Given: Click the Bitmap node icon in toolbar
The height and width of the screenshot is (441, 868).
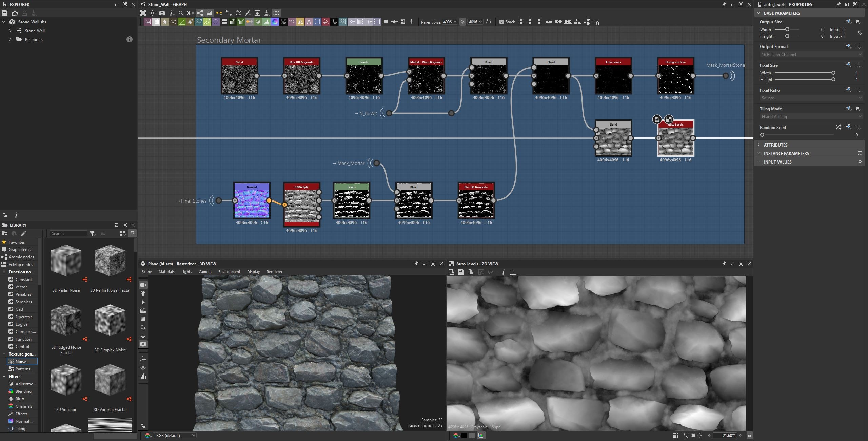Looking at the screenshot, I should point(148,22).
